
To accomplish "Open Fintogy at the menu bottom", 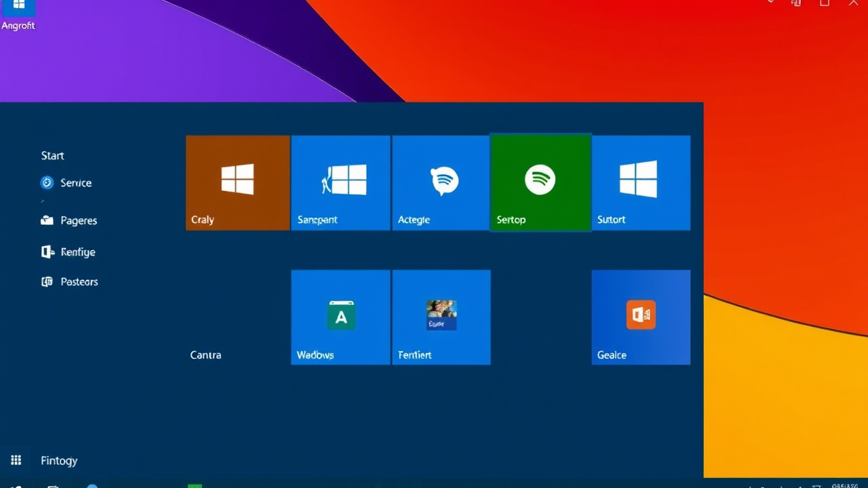I will [59, 461].
